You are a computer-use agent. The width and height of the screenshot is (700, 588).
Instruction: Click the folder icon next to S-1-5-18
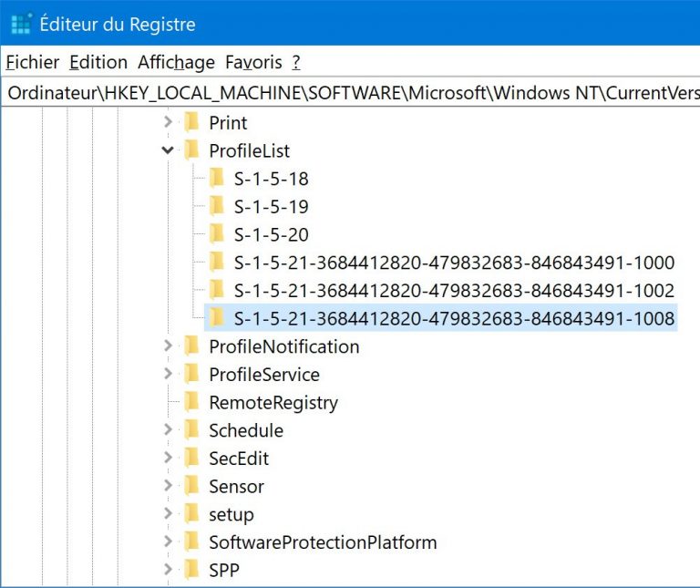pos(216,178)
